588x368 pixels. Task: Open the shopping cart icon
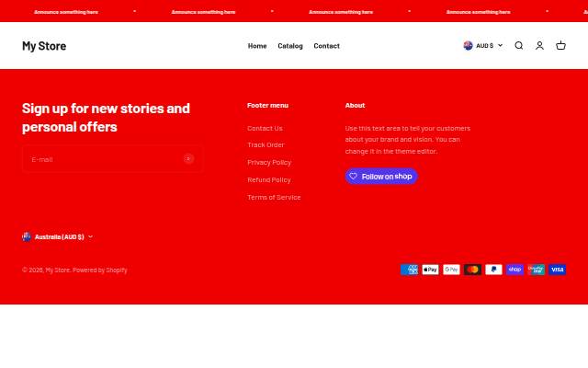560,45
